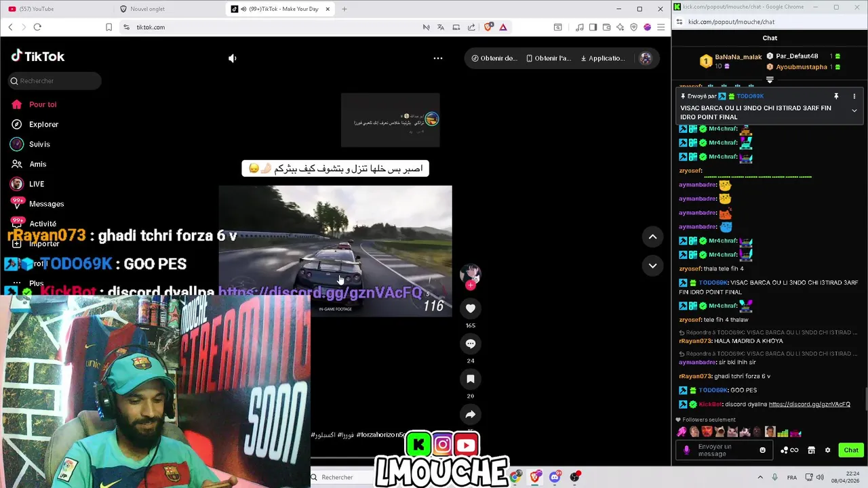Click Application de bureau download button
Screen dimensions: 868x488
(603, 58)
